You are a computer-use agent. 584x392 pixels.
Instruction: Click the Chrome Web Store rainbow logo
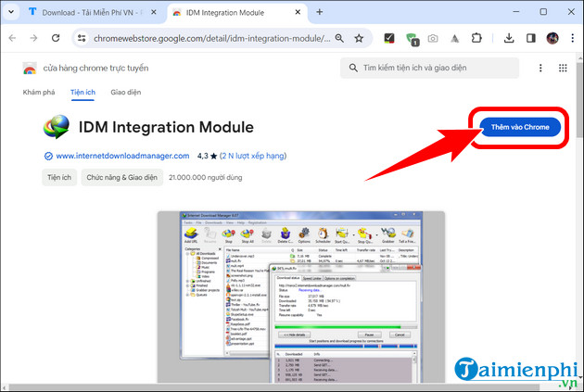pos(30,69)
